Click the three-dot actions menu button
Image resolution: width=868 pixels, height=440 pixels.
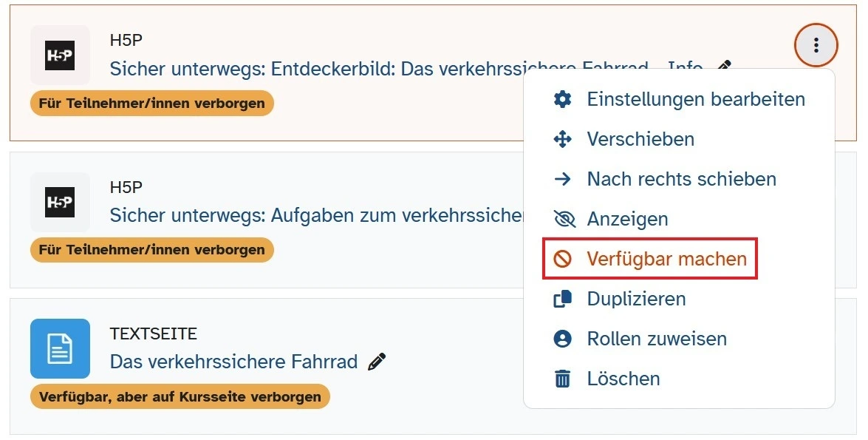(816, 46)
